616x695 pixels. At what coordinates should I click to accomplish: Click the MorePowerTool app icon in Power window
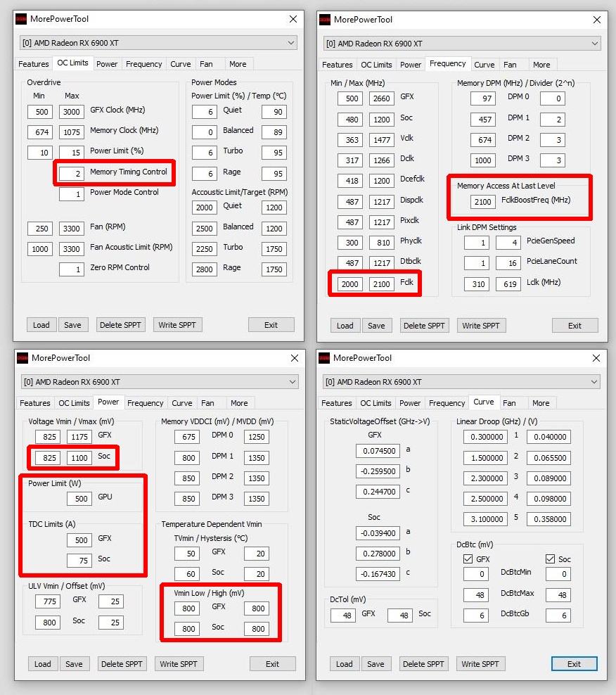(x=23, y=357)
